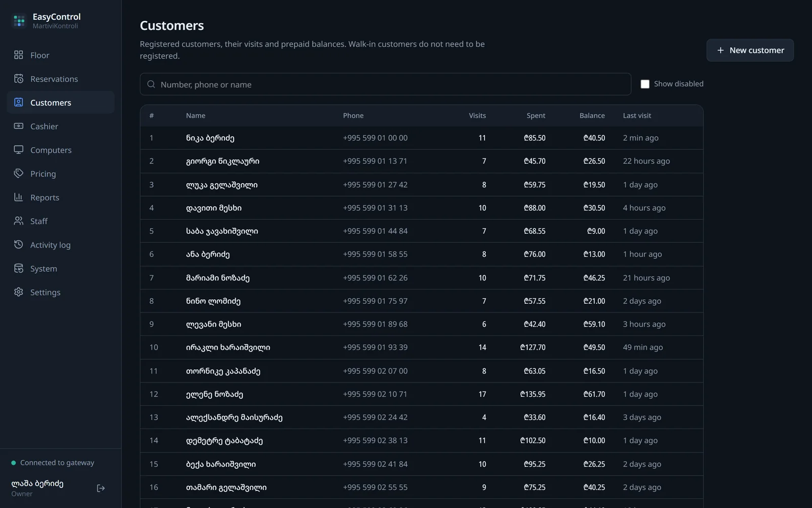Click the System database icon

19,268
